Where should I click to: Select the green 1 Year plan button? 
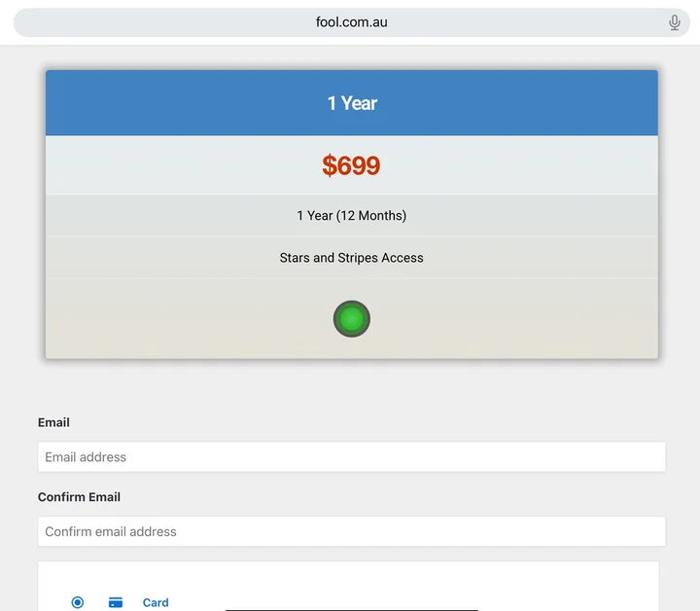[352, 319]
